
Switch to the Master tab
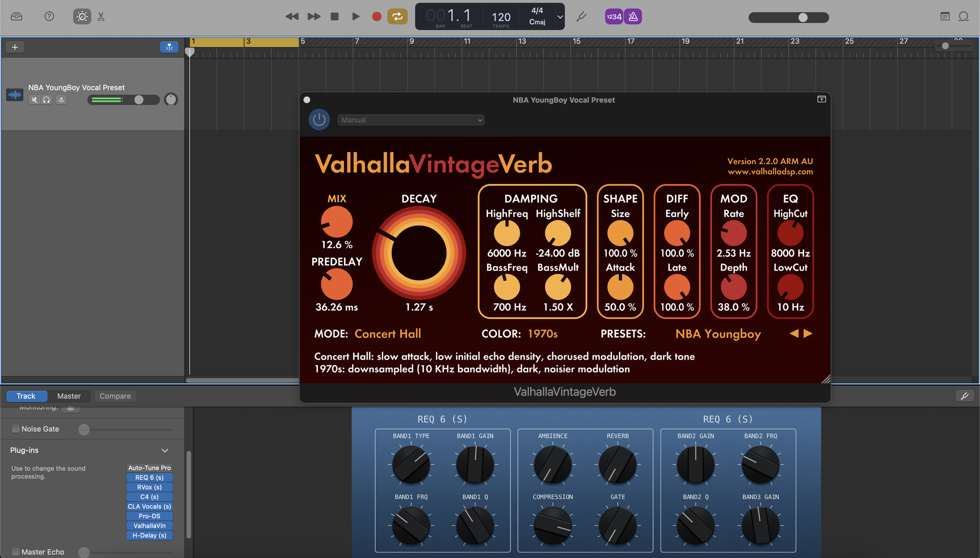click(69, 396)
